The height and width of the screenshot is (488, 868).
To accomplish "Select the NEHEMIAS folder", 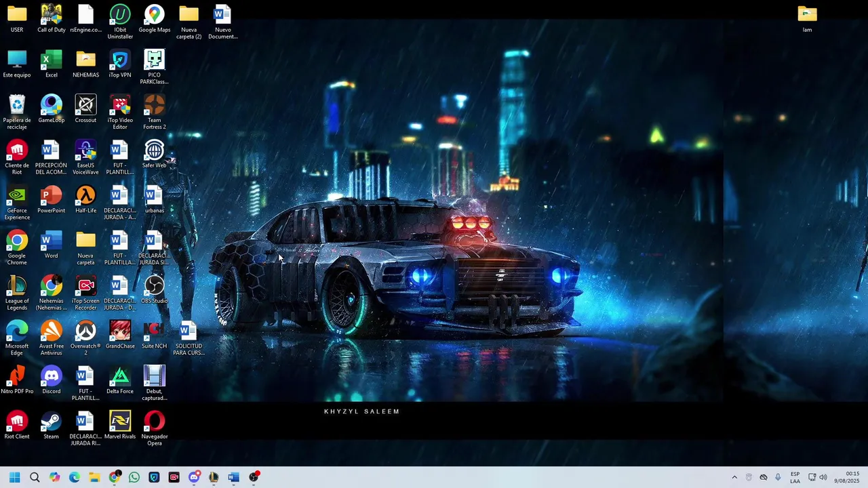I will click(85, 64).
